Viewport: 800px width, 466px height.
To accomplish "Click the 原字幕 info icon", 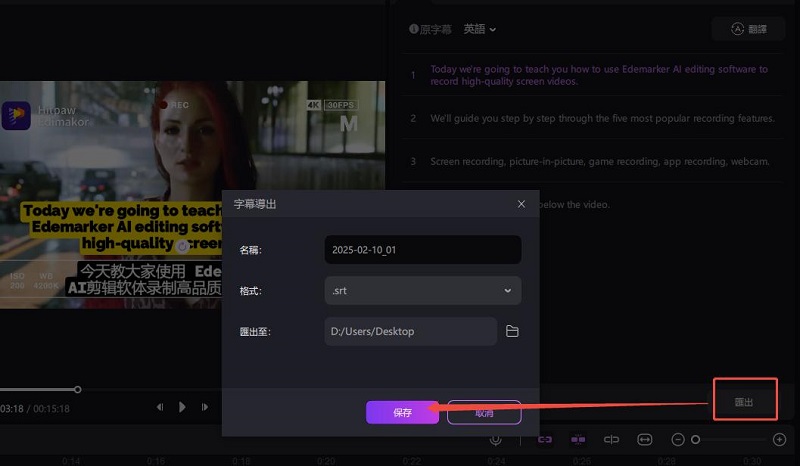I will (414, 29).
